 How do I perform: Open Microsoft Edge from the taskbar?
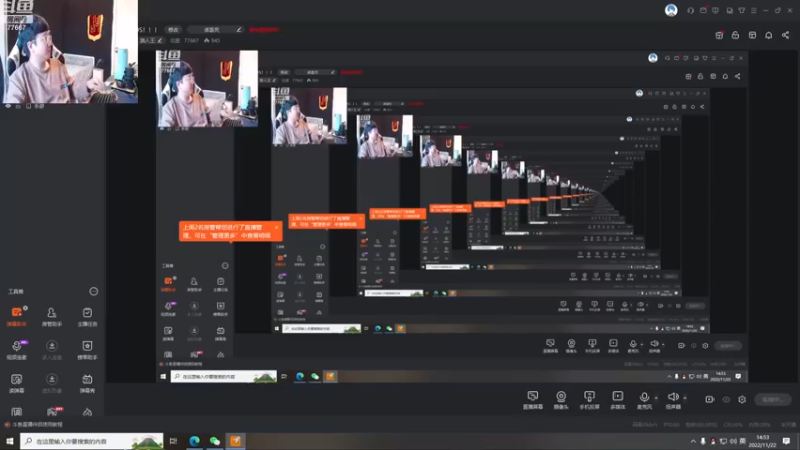194,441
